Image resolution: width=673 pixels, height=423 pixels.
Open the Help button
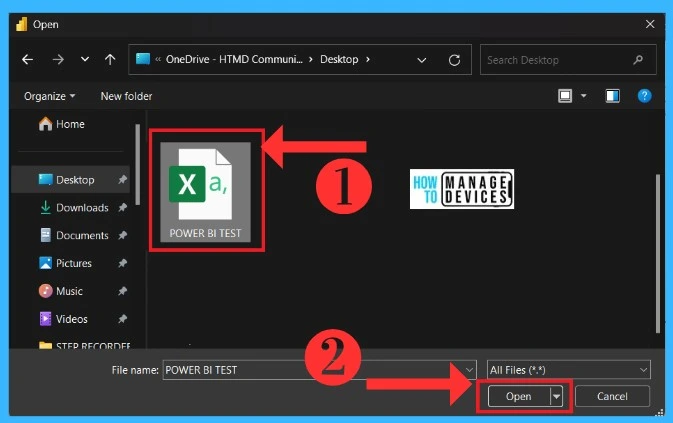(644, 96)
